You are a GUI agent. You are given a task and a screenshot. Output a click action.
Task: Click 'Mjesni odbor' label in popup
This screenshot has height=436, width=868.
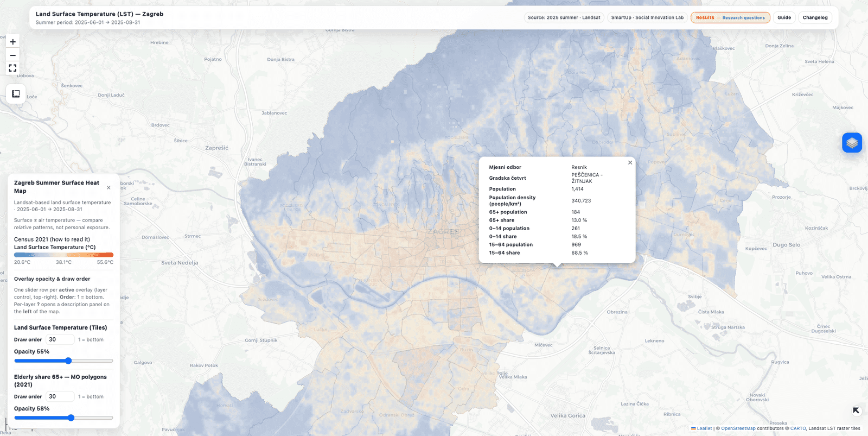(x=505, y=167)
